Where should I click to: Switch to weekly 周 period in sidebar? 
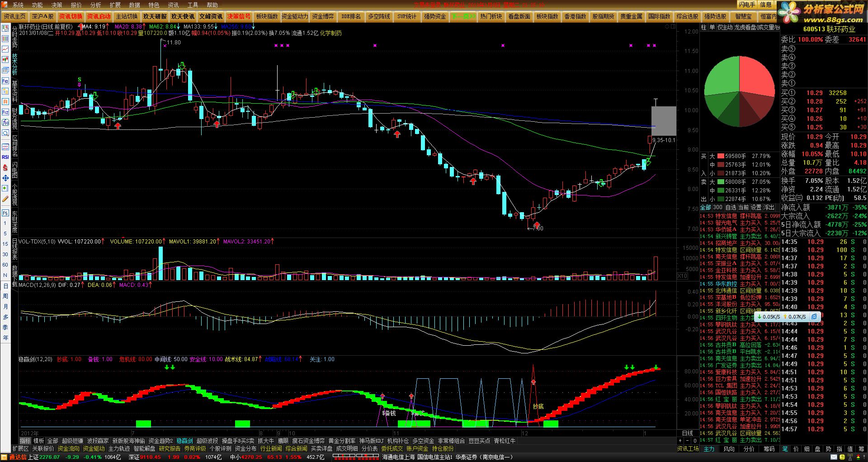5,296
